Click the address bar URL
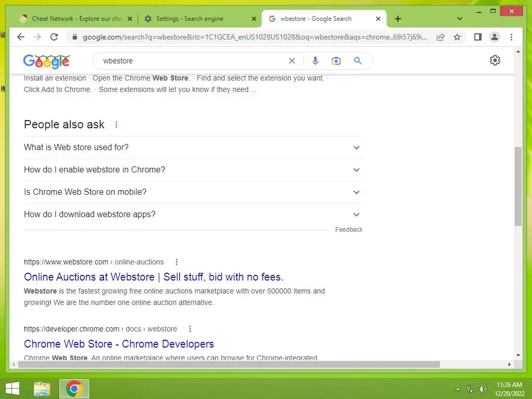 [255, 37]
